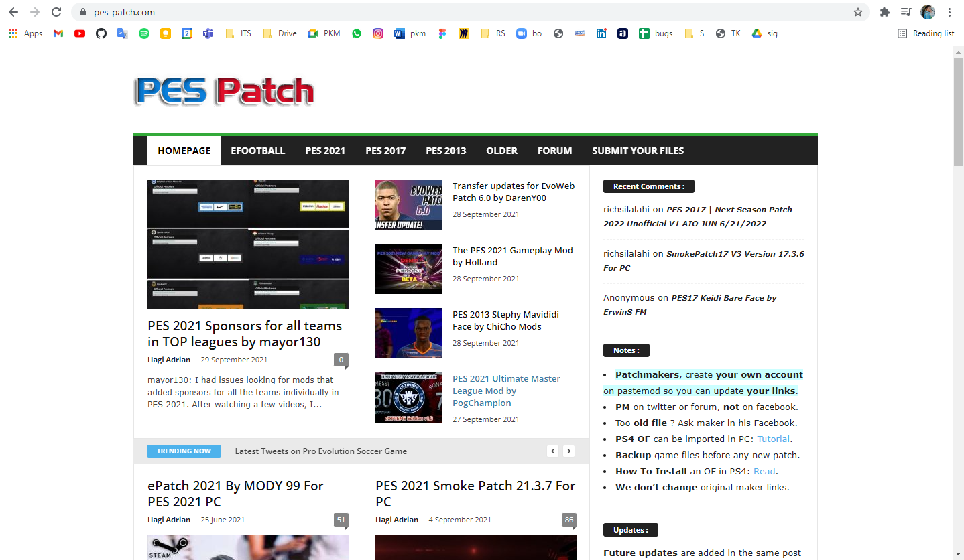Open the FORUM nav item
Image resolution: width=964 pixels, height=560 pixels.
(x=555, y=151)
